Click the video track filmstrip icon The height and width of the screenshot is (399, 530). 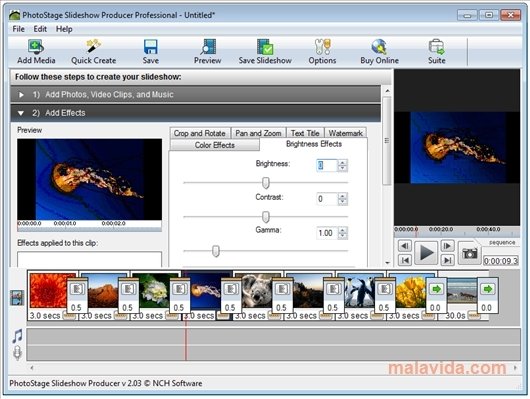(x=17, y=298)
